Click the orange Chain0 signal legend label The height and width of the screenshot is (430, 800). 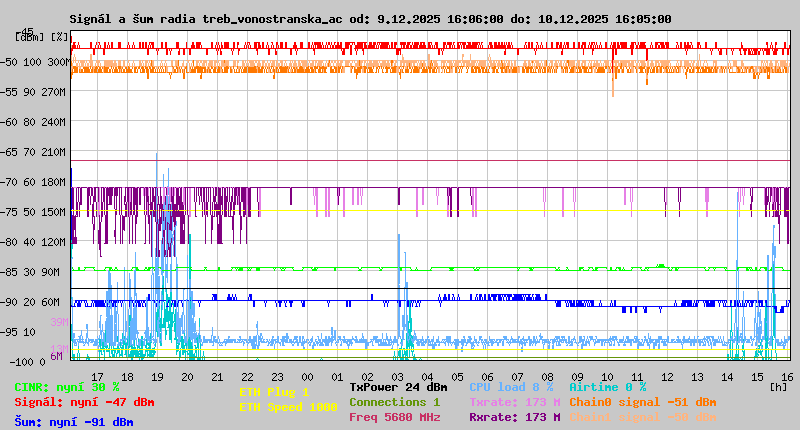[x=642, y=402]
